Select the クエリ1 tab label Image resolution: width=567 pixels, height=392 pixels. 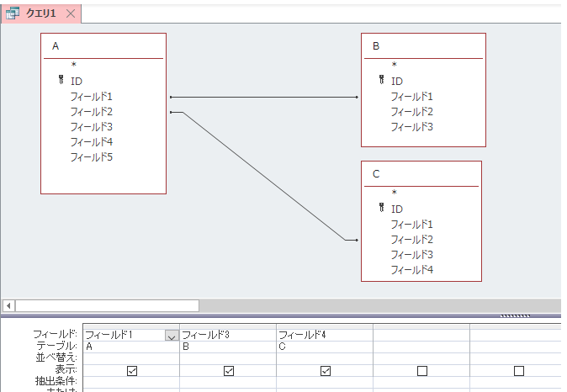41,13
